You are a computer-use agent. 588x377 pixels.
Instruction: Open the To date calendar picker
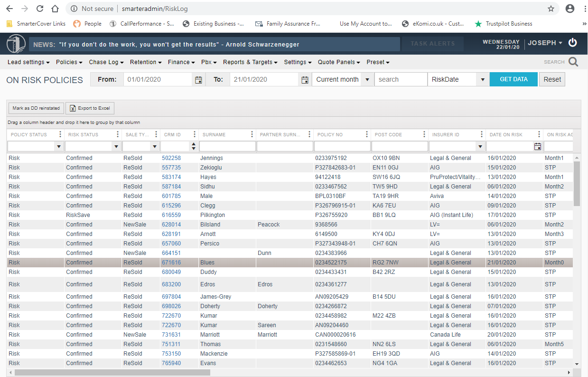pos(305,80)
